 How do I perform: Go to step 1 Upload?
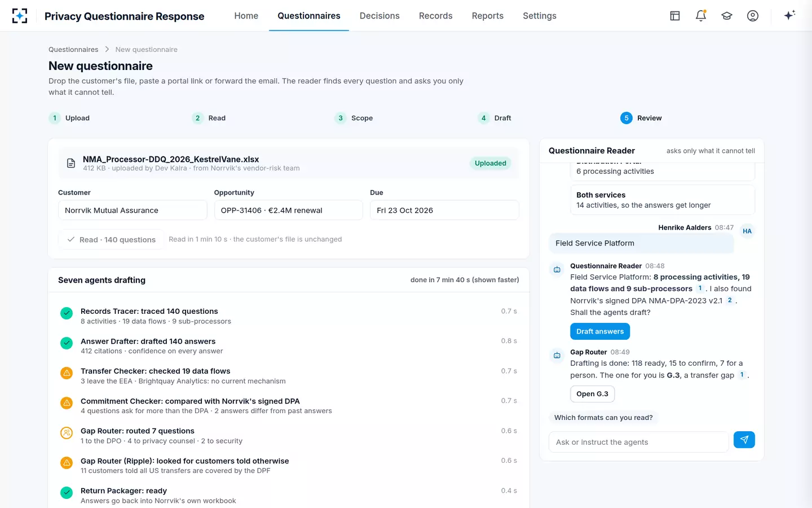[x=69, y=118]
